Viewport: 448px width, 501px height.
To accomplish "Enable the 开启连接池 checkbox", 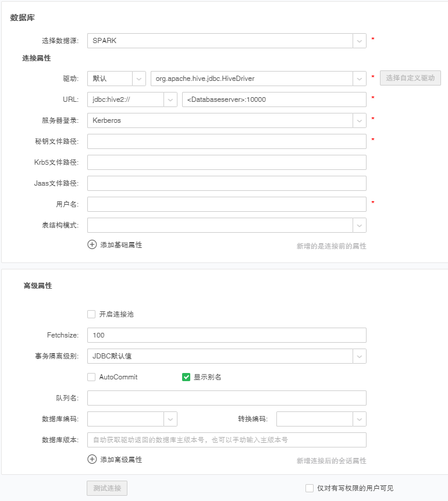I will click(91, 314).
